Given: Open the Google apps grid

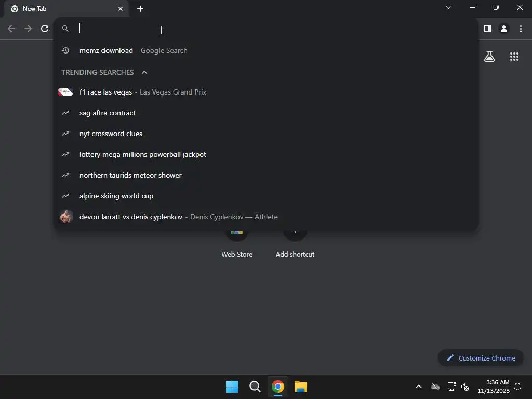Looking at the screenshot, I should coord(514,57).
